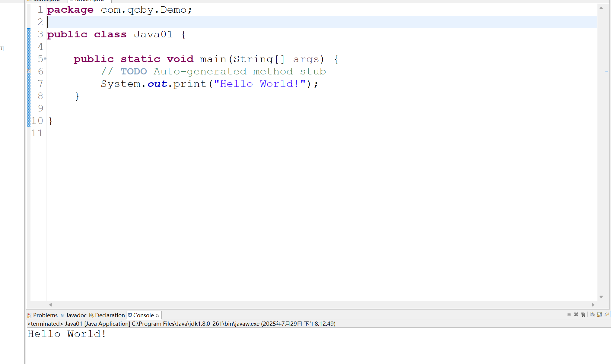Image resolution: width=611 pixels, height=364 pixels.
Task: Click the TODO task marker on line 6
Action: point(29,71)
